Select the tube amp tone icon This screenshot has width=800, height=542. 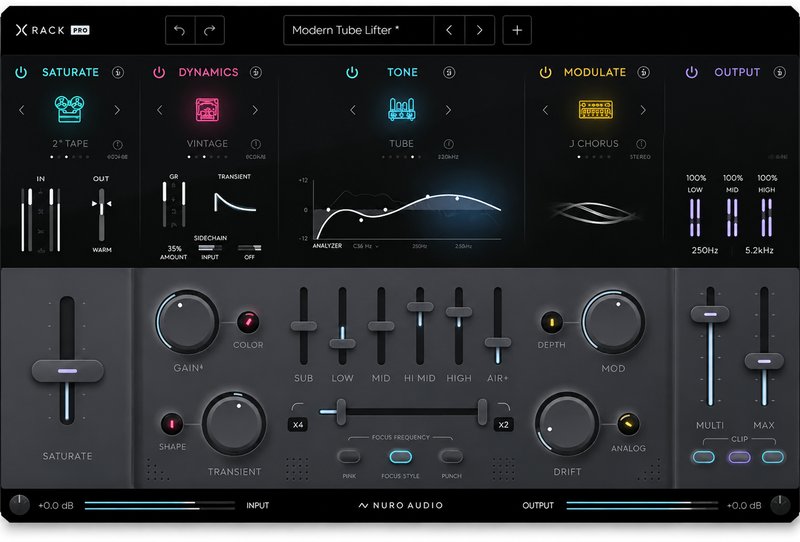(402, 109)
